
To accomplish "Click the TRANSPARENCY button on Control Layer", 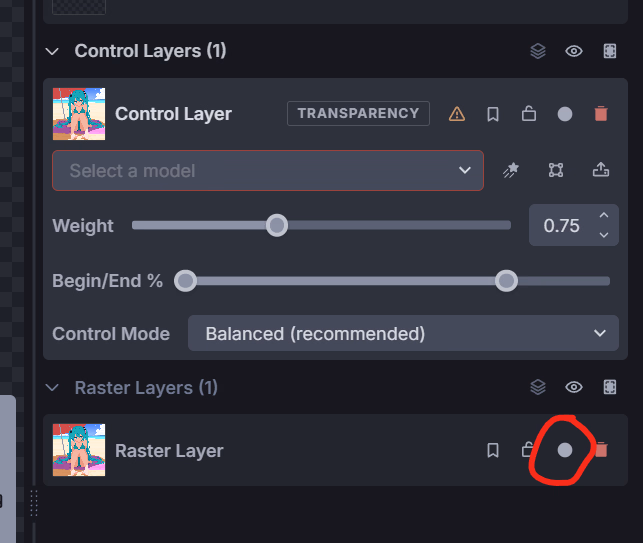I will 358,113.
